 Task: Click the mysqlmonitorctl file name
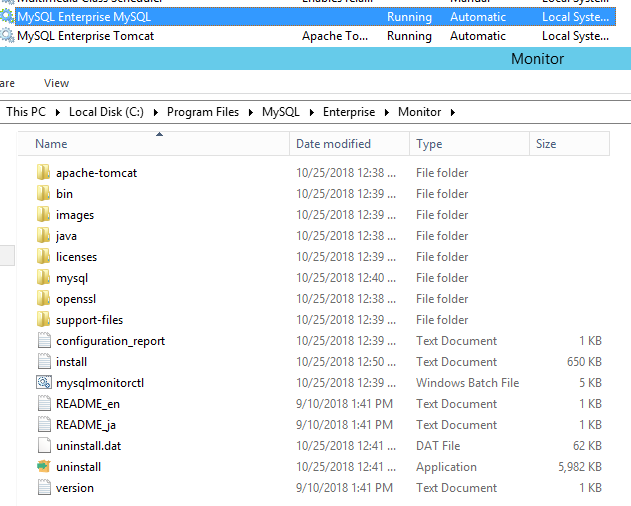point(100,383)
